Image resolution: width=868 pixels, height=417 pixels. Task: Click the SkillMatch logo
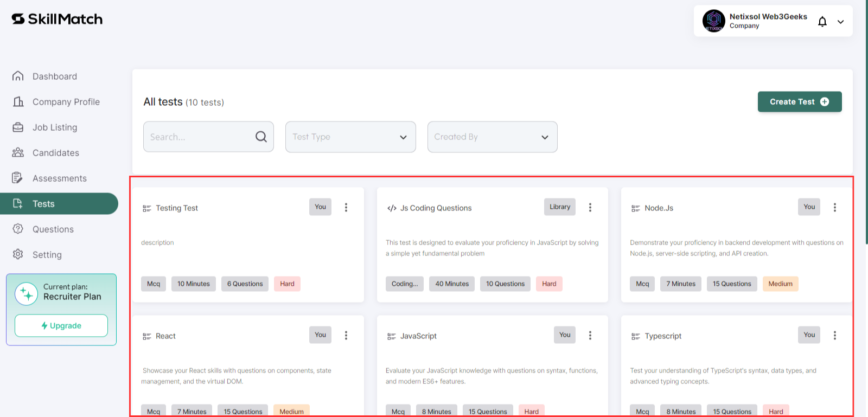pyautogui.click(x=57, y=19)
